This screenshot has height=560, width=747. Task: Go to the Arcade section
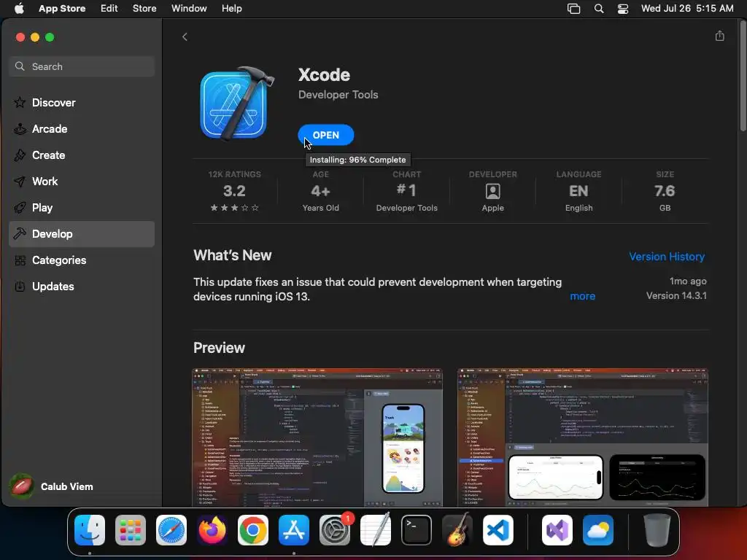click(x=82, y=128)
